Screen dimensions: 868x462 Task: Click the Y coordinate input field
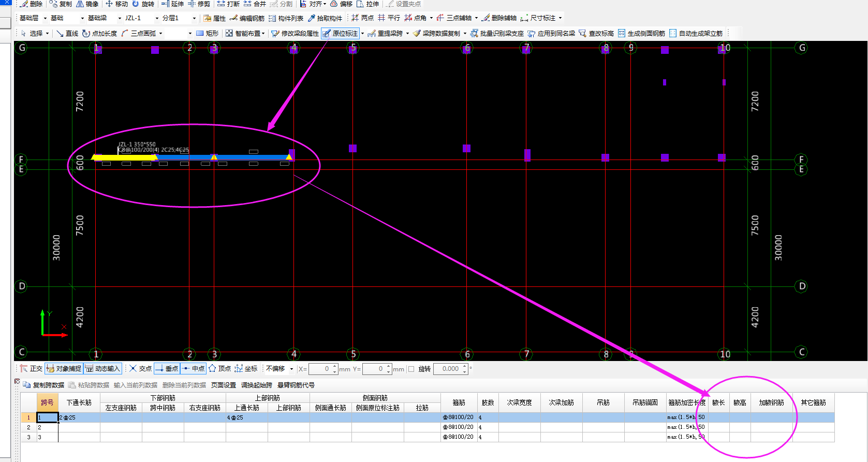point(377,369)
